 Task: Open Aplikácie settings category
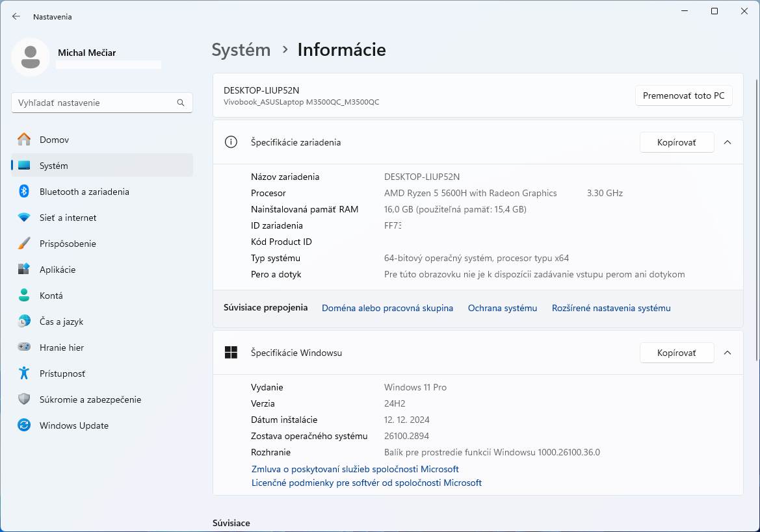(x=102, y=270)
